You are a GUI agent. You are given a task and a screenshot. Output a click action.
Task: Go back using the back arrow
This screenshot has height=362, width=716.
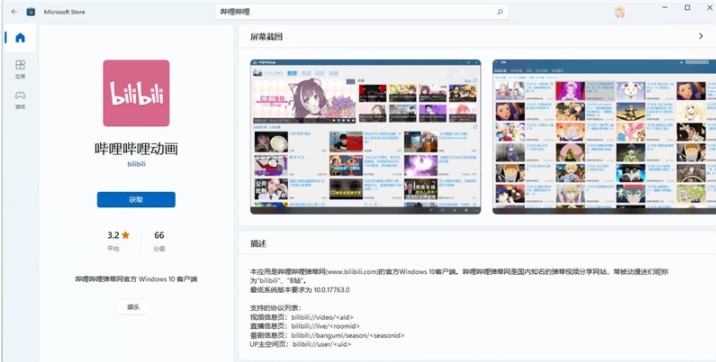pos(14,12)
